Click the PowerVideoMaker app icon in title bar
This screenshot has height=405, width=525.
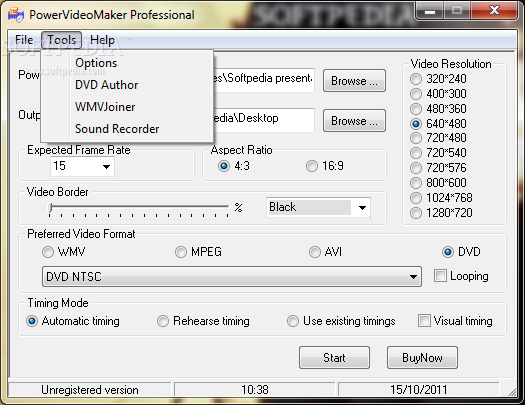tap(16, 15)
